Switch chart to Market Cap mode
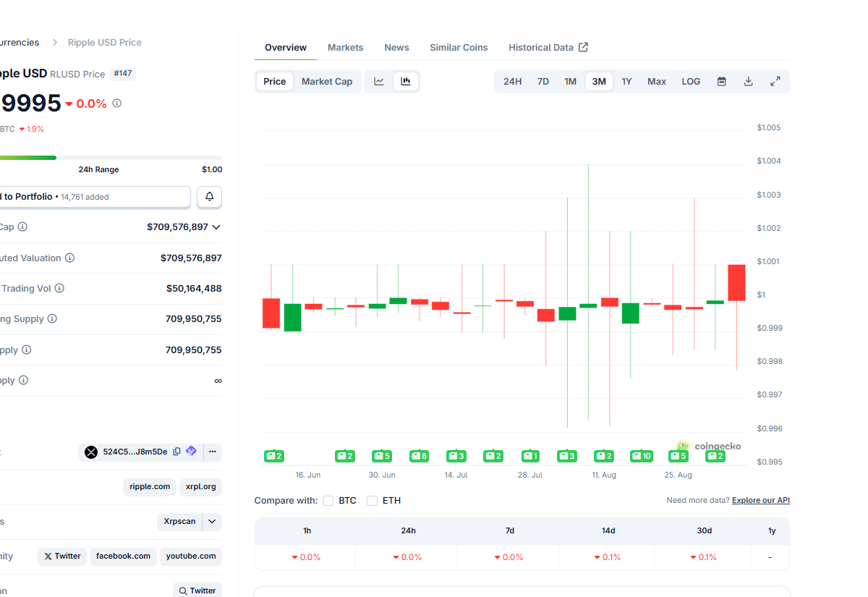The height and width of the screenshot is (597, 868). 327,81
